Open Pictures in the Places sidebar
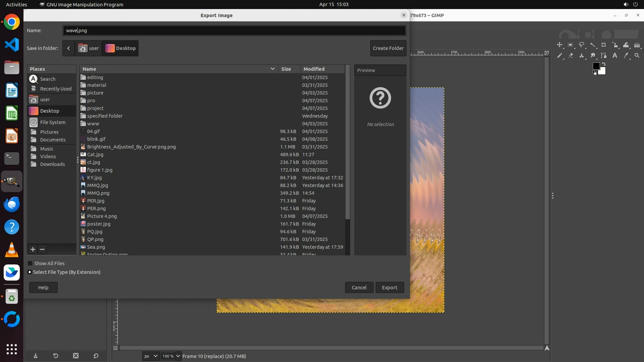Viewport: 644px width, 362px height. click(x=49, y=132)
